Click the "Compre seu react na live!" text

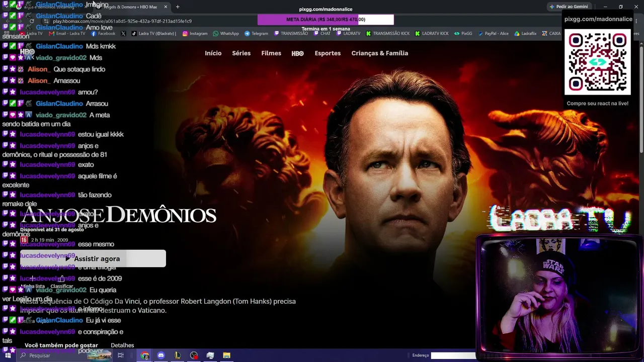pyautogui.click(x=598, y=104)
